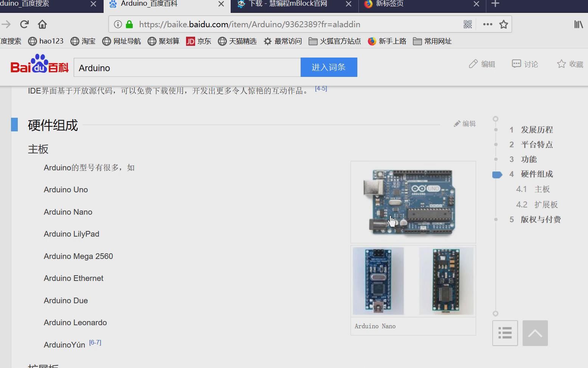Open the Arduino Nano back image

click(x=446, y=281)
